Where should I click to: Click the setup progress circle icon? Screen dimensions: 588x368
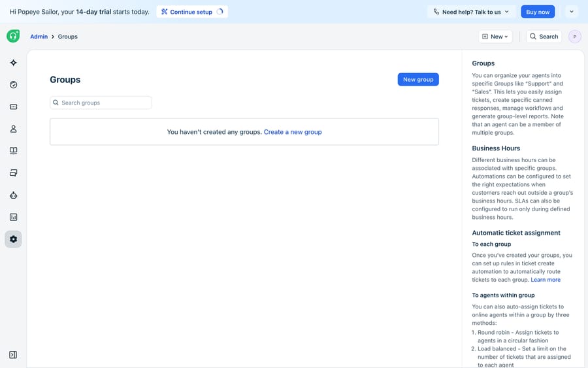pyautogui.click(x=220, y=12)
